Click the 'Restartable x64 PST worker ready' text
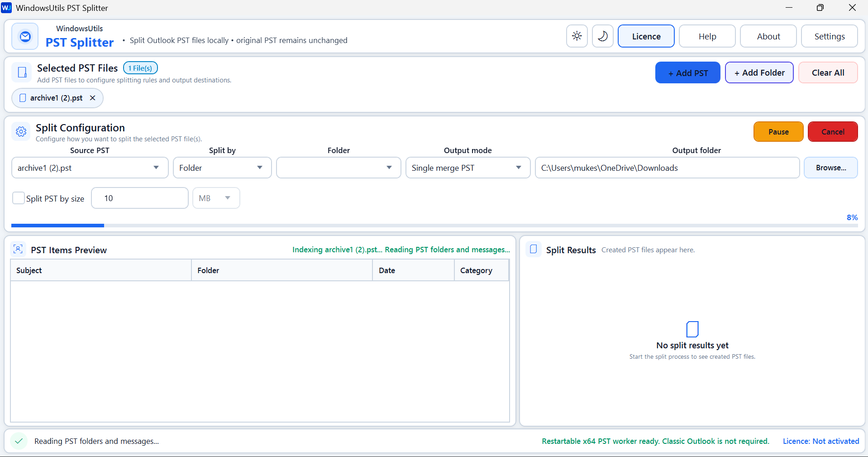868x457 pixels. (x=655, y=441)
